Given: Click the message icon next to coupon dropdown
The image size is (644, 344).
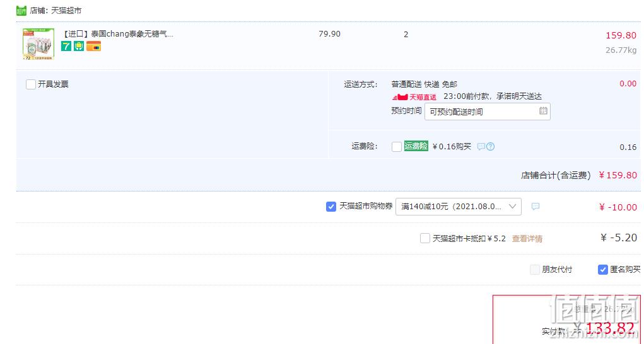Looking at the screenshot, I should pyautogui.click(x=535, y=207).
